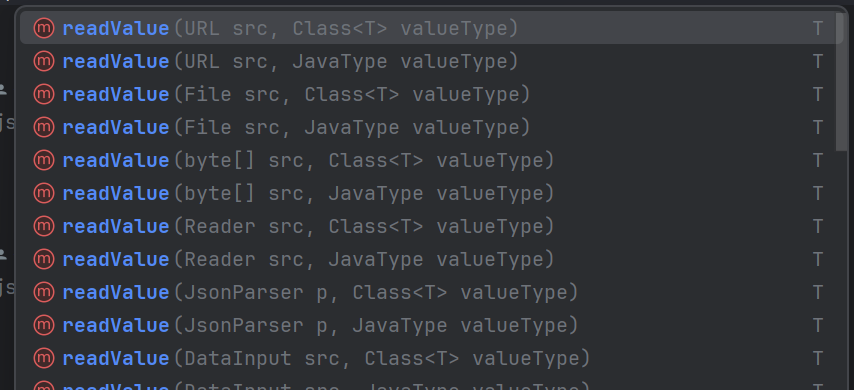The height and width of the screenshot is (390, 854).
Task: Click method icon of File JavaType row
Action: [x=44, y=127]
